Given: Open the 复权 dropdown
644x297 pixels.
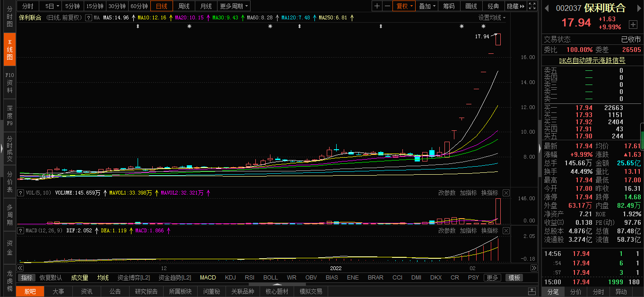Looking at the screenshot, I should (404, 6).
